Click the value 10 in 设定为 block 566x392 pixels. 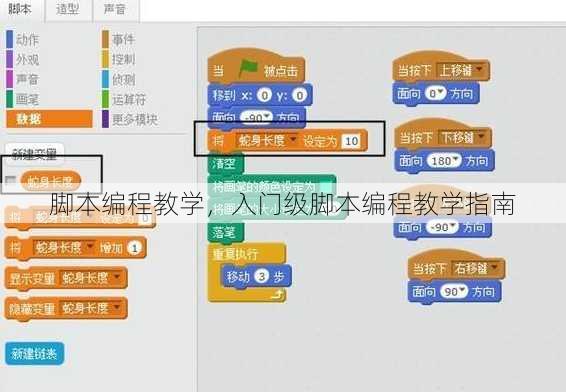(351, 141)
